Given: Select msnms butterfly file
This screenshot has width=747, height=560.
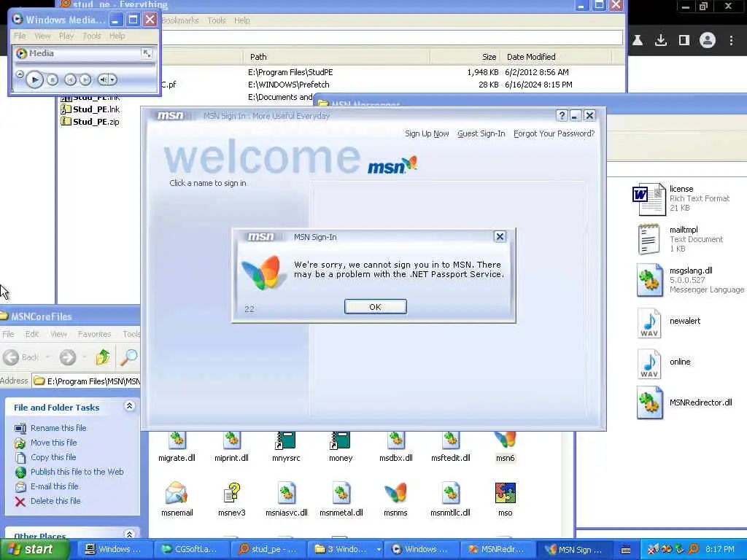Looking at the screenshot, I should (395, 499).
